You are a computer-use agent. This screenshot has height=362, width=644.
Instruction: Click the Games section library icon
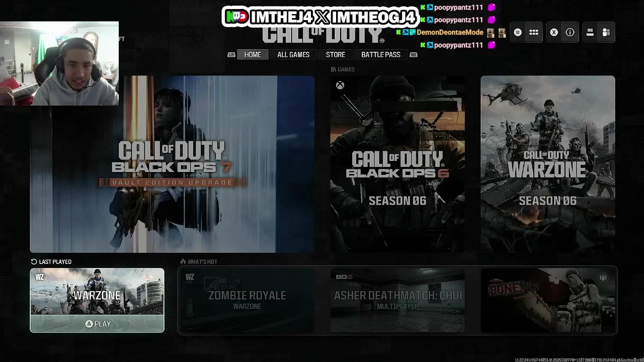click(333, 69)
